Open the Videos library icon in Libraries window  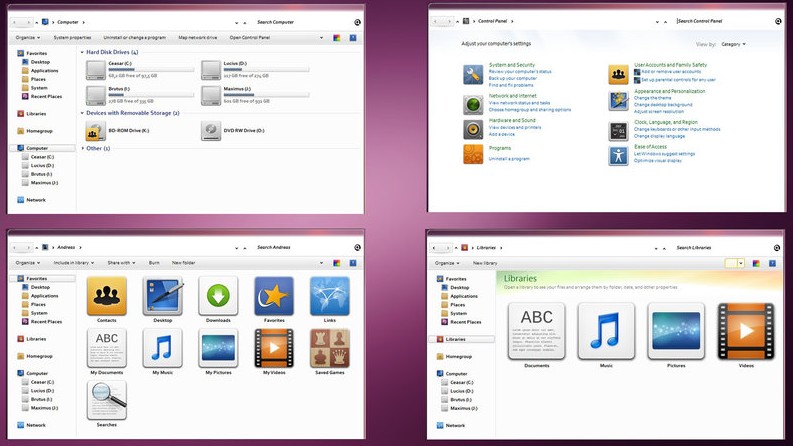pyautogui.click(x=746, y=331)
